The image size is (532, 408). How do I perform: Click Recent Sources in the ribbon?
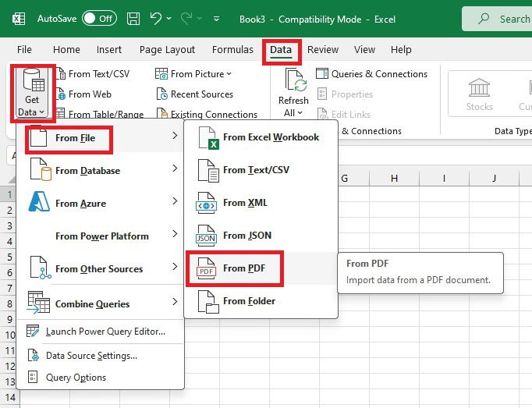click(x=195, y=94)
